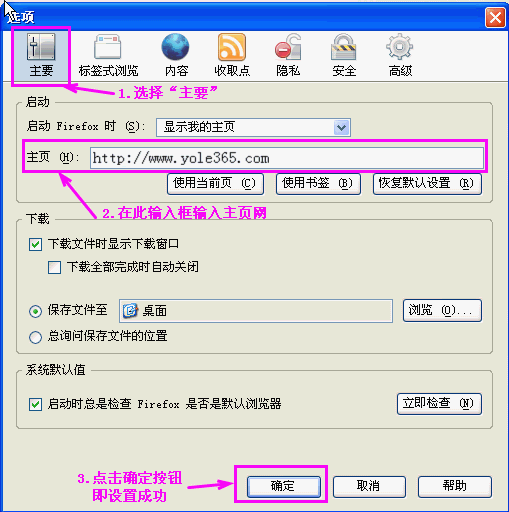The image size is (509, 512).
Task: Toggle 下载文件时显示下载窗口 checkbox
Action: click(x=35, y=244)
